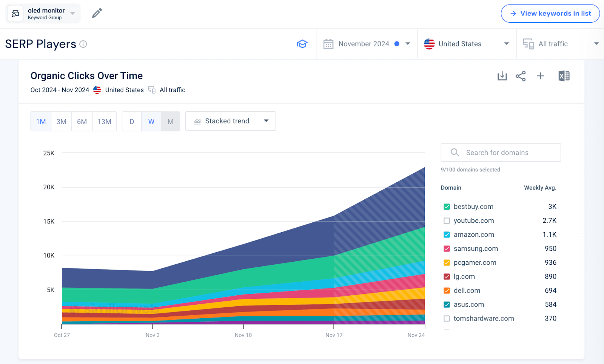604x364 pixels.
Task: Select the D daily granularity tab
Action: point(131,121)
